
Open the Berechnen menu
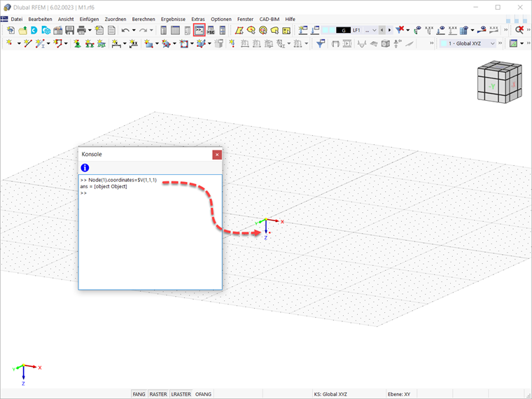[143, 20]
